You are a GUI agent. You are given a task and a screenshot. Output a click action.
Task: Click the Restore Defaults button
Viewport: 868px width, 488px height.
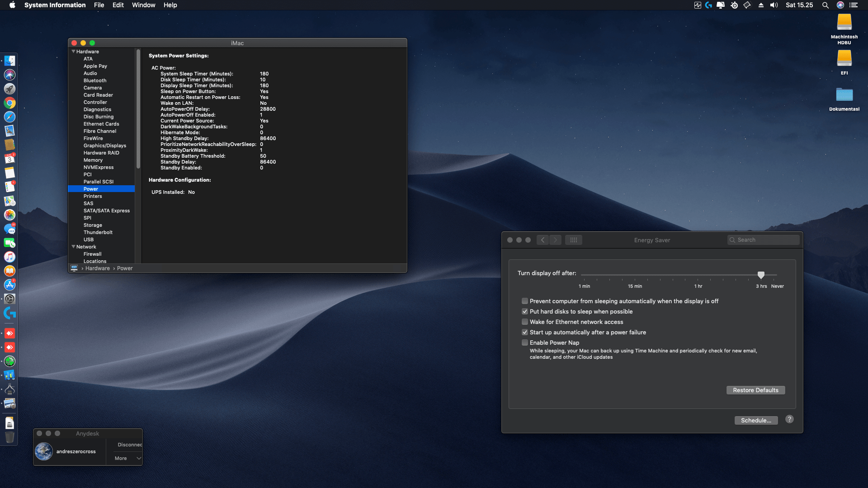(755, 390)
